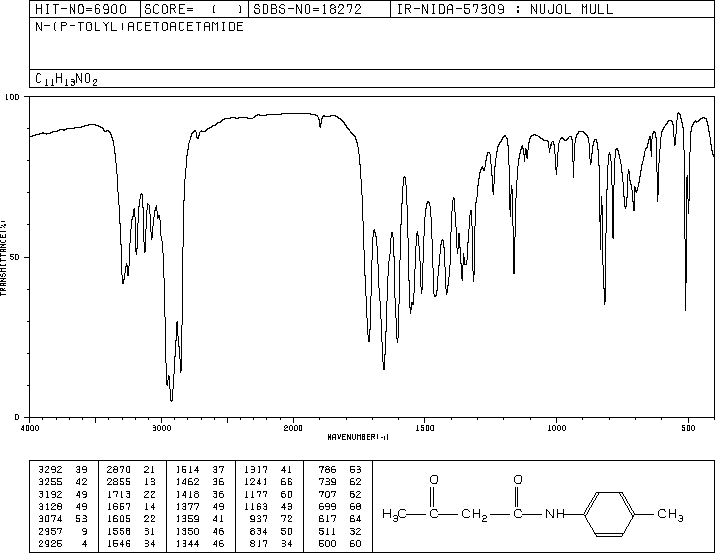Select peak value 817 in peak table
The width and height of the screenshot is (715, 553).
click(259, 543)
